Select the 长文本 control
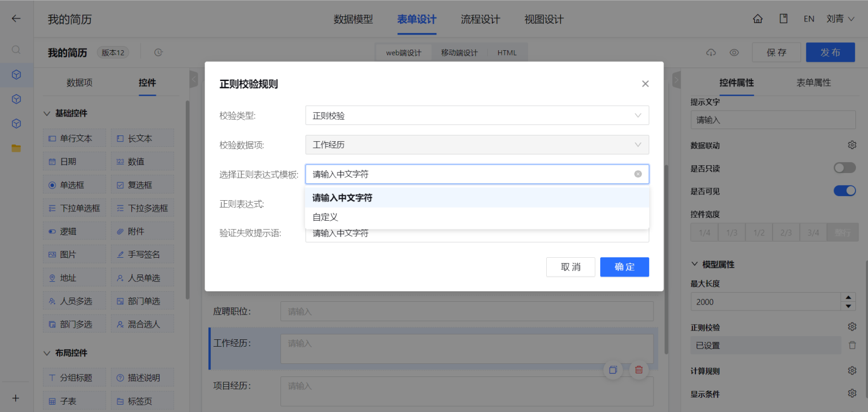 pyautogui.click(x=142, y=139)
